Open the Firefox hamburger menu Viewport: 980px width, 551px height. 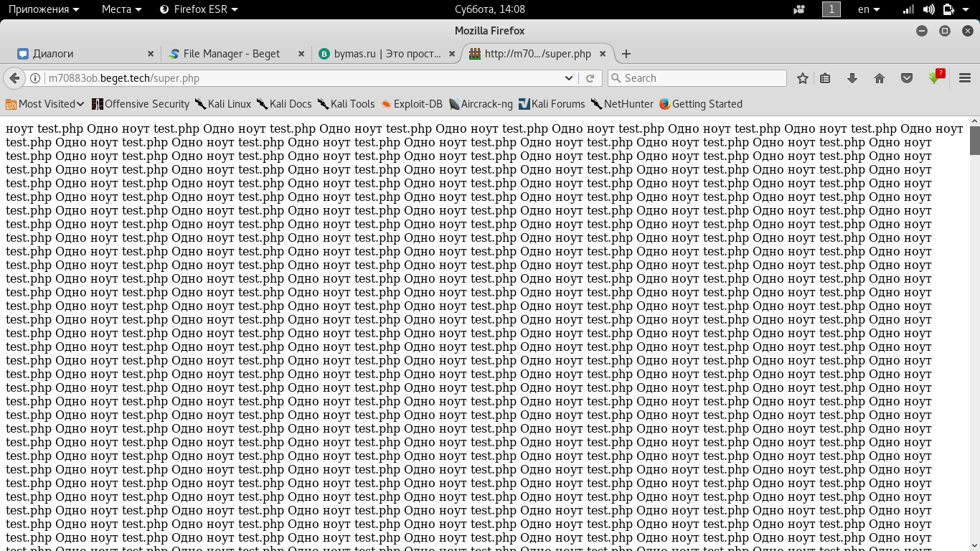[x=965, y=78]
